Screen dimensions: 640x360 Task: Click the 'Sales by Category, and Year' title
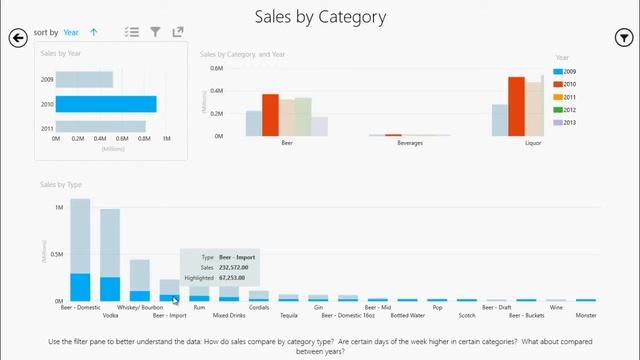[x=242, y=54]
